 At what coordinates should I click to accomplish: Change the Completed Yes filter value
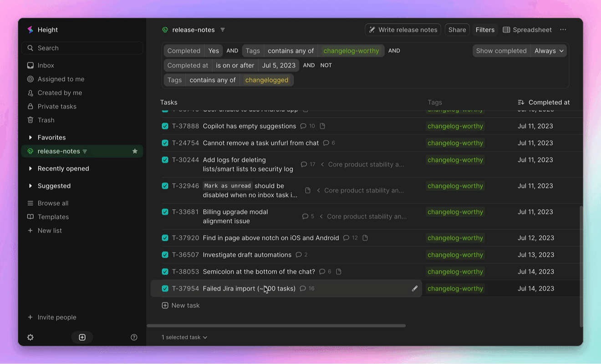(x=214, y=51)
